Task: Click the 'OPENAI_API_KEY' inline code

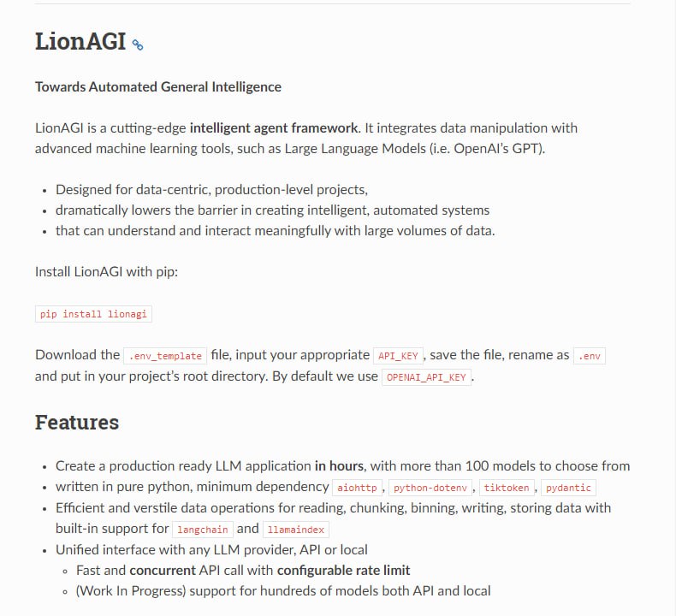Action: (426, 377)
